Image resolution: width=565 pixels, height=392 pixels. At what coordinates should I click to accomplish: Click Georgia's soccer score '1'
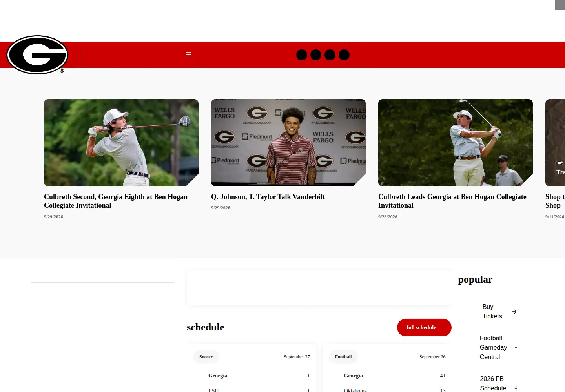(x=308, y=376)
